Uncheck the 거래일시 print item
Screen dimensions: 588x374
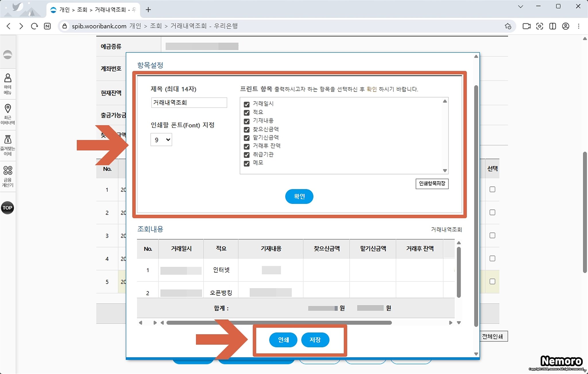click(247, 104)
